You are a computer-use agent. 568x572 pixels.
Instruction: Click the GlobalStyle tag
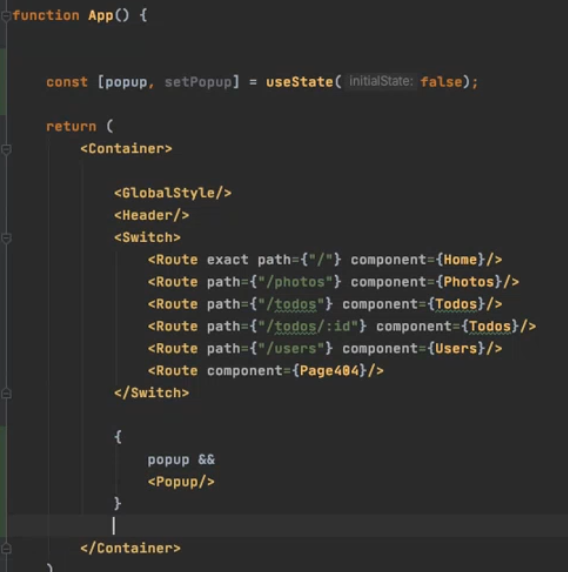coord(173,193)
